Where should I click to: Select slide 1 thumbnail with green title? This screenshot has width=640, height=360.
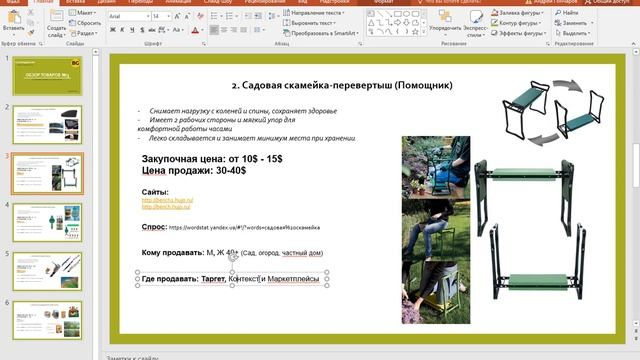47,76
